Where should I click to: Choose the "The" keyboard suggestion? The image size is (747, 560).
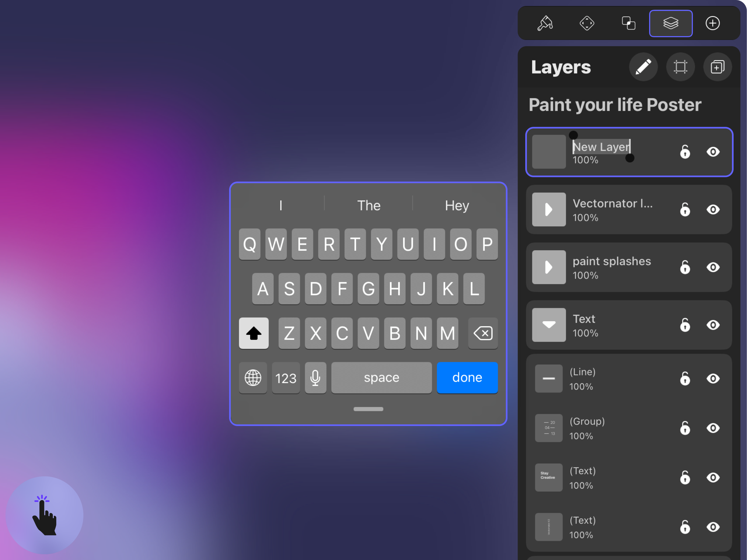coord(369,205)
